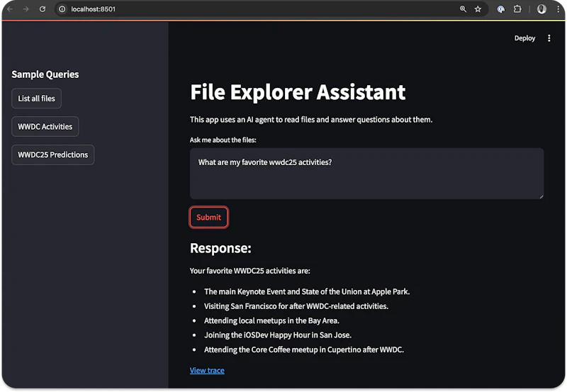Image resolution: width=567 pixels, height=392 pixels.
Task: Click into the question text area
Action: pyautogui.click(x=366, y=174)
